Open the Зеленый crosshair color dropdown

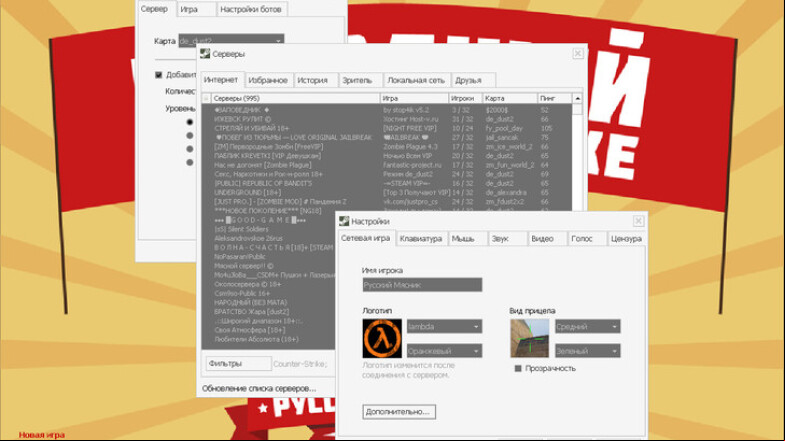(x=588, y=351)
